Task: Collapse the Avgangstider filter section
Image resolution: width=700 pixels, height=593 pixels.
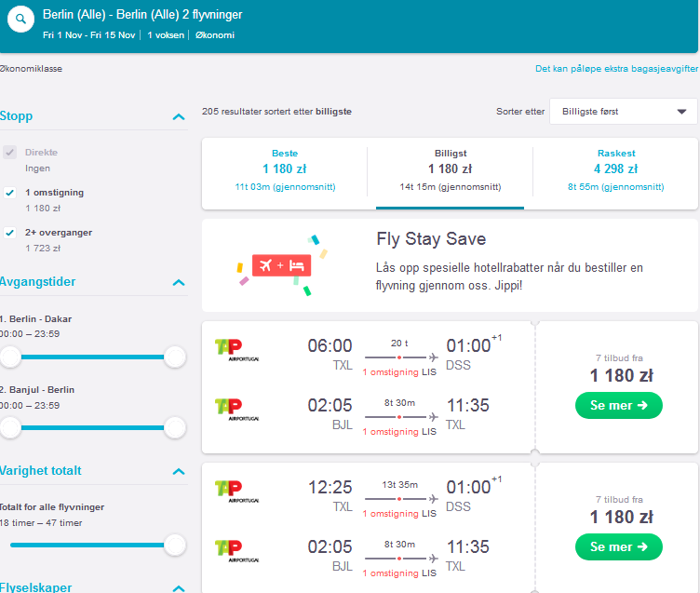Action: (179, 282)
